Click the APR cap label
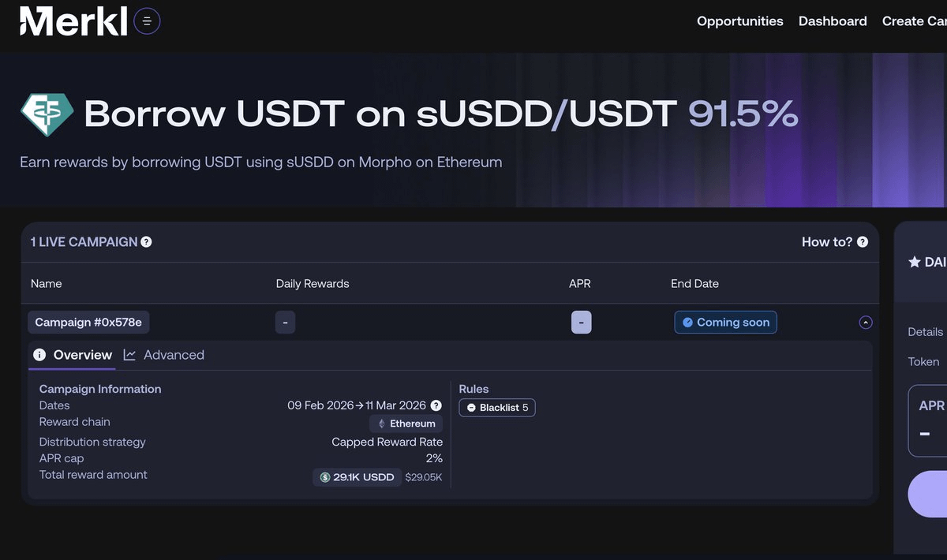947x560 pixels. click(62, 458)
